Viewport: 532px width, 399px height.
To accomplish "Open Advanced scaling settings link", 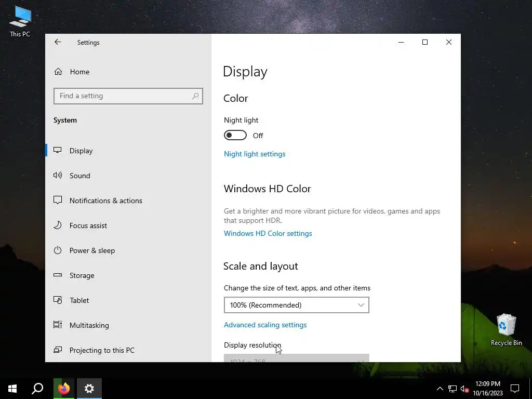I will (265, 325).
